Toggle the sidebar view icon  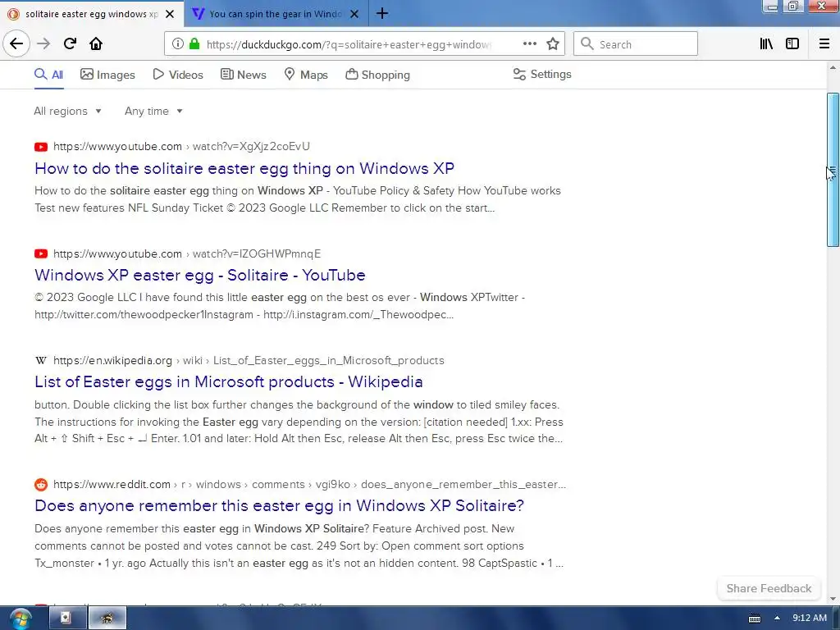pyautogui.click(x=792, y=44)
